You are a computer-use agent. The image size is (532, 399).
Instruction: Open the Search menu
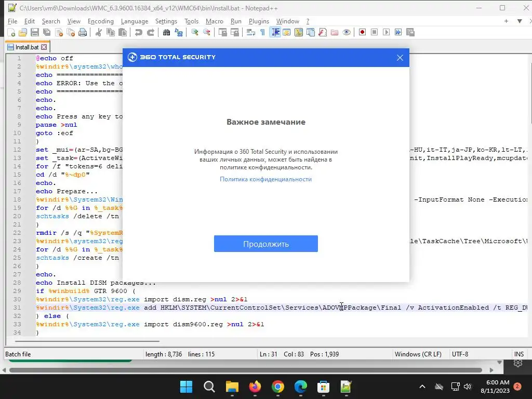(x=51, y=21)
